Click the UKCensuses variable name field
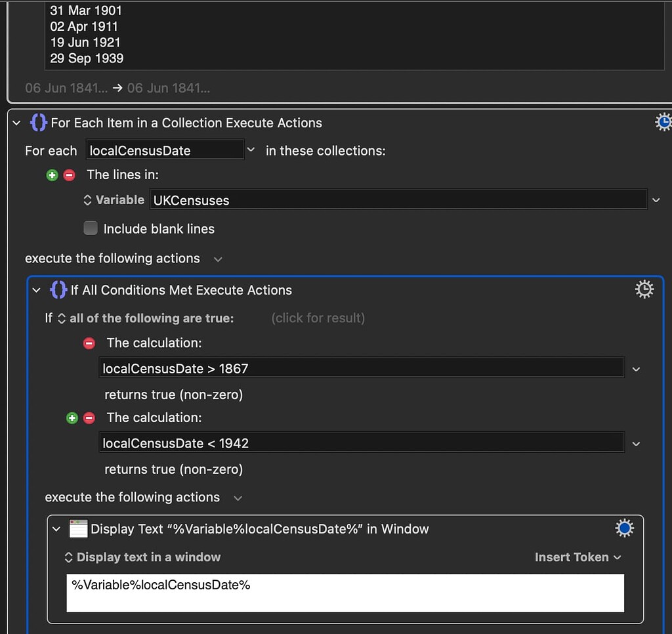The image size is (672, 634). point(398,200)
